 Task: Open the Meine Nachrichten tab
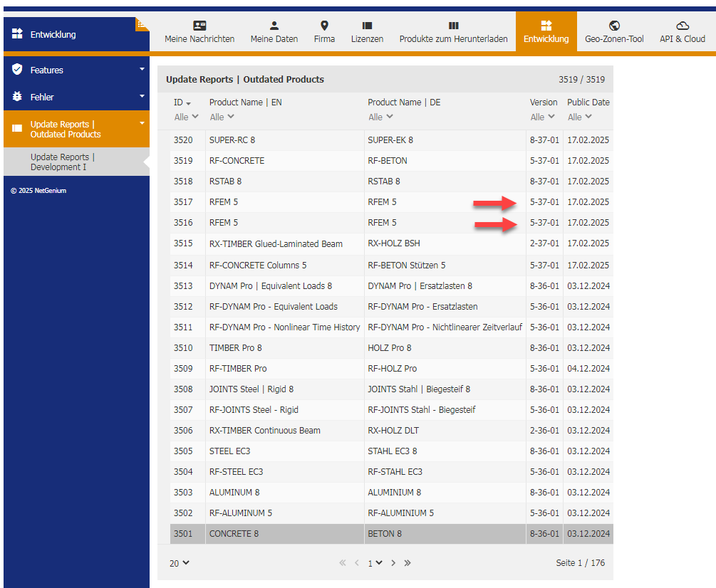coord(199,31)
